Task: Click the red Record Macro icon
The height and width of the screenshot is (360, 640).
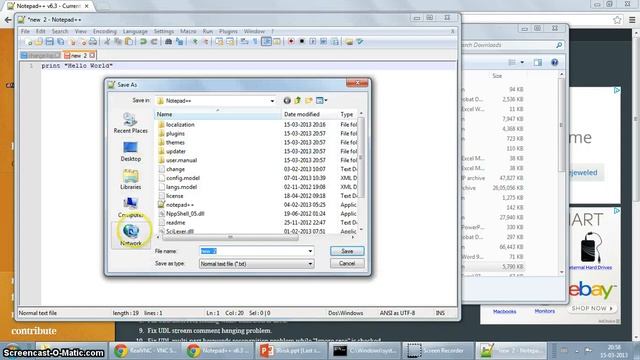Action: (x=291, y=42)
